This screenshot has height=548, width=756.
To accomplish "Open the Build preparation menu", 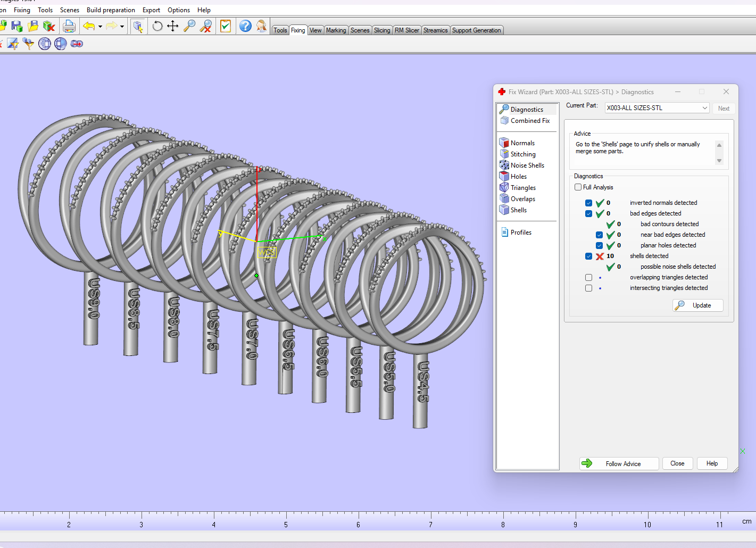I will coord(111,10).
